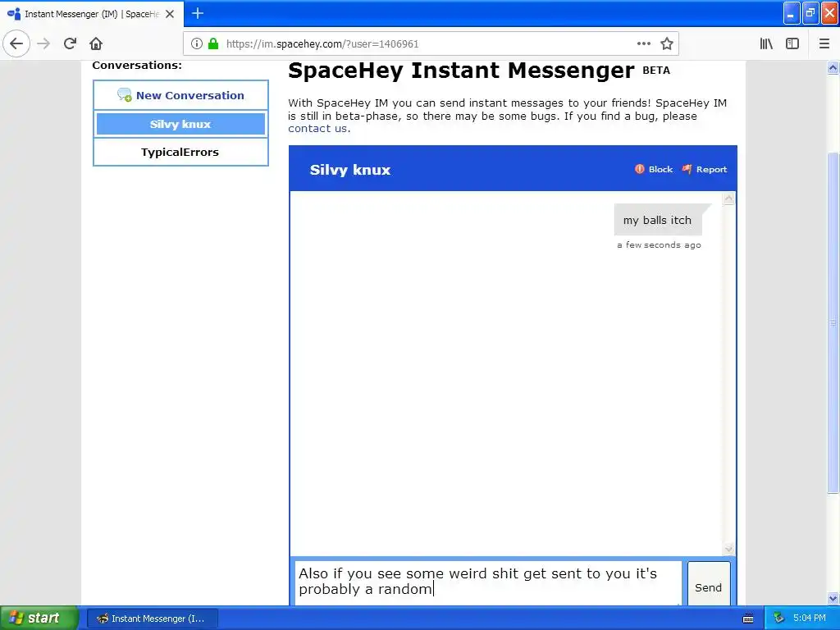Toggle the browser sidebar icon

792,44
